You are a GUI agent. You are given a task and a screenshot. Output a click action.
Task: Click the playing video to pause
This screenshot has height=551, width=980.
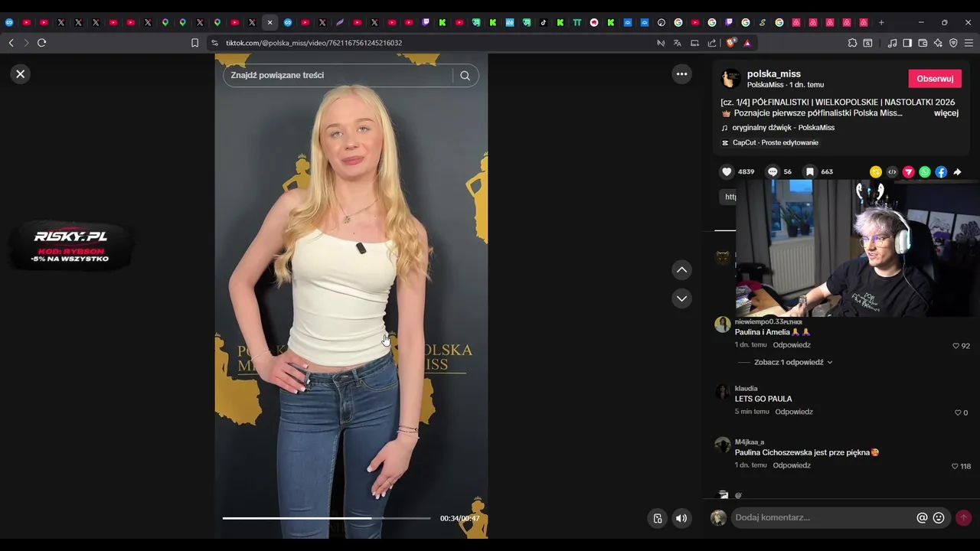tap(351, 295)
